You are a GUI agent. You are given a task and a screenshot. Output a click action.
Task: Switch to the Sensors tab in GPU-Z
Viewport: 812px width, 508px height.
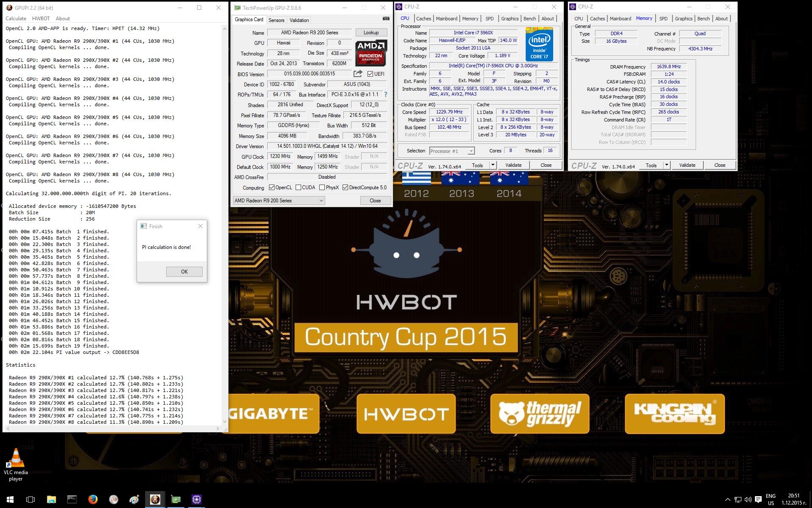tap(276, 20)
